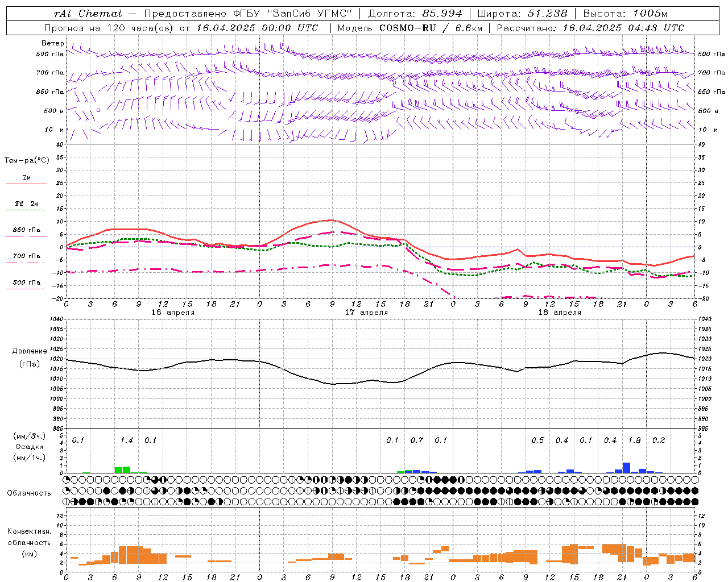Click the green precipitation bar on 16 апреля

(x=122, y=470)
